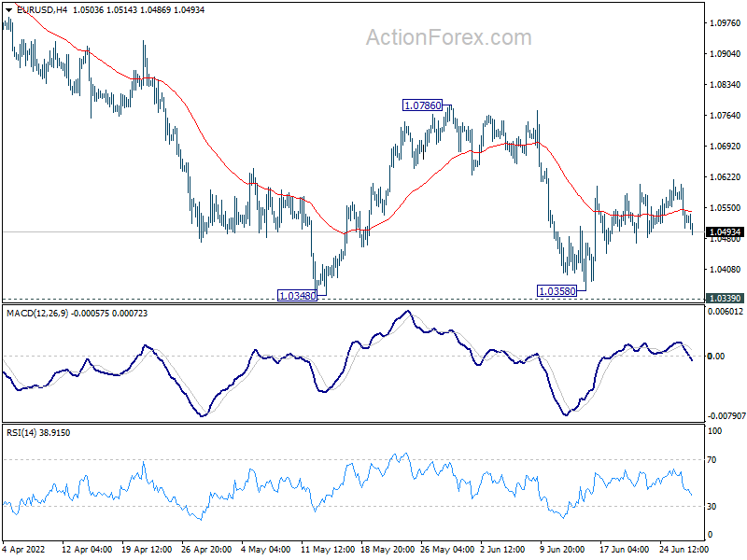747x560 pixels.
Task: Click the 19 Apr 12:00 time label
Action: [147, 550]
